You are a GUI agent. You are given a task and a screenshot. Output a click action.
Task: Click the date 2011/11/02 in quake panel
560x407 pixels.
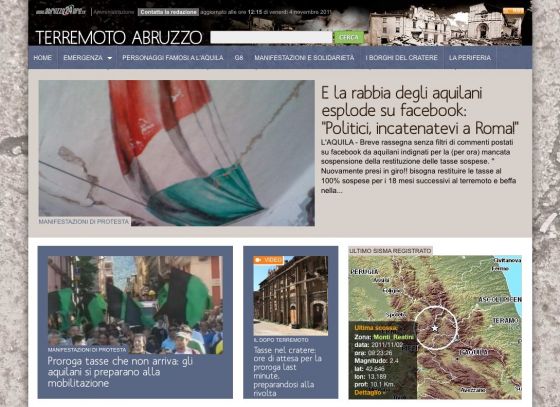tap(387, 345)
